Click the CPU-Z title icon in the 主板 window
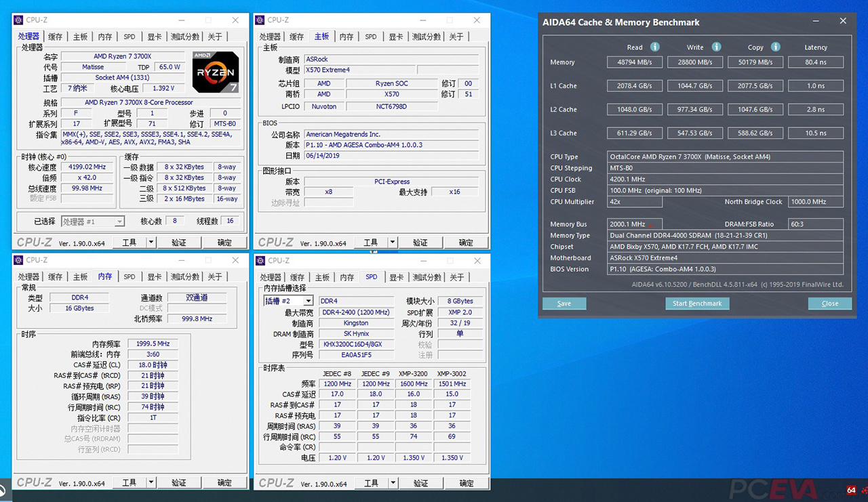The image size is (868, 502). (260, 20)
